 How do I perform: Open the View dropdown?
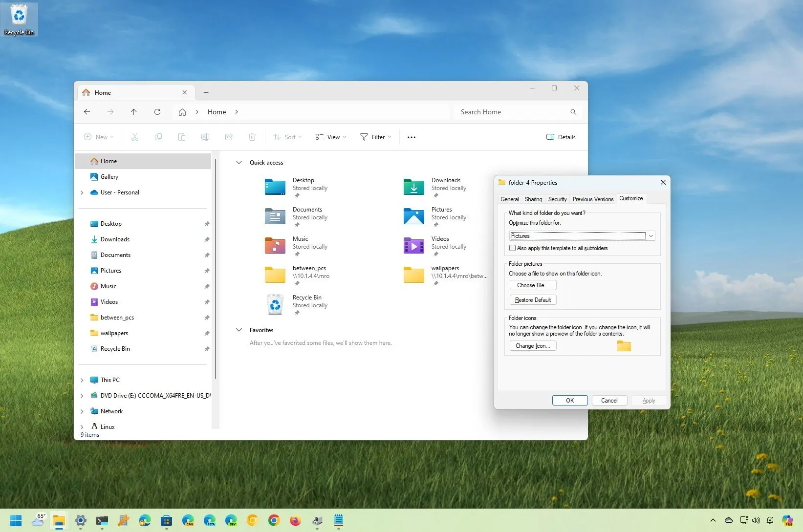tap(331, 137)
